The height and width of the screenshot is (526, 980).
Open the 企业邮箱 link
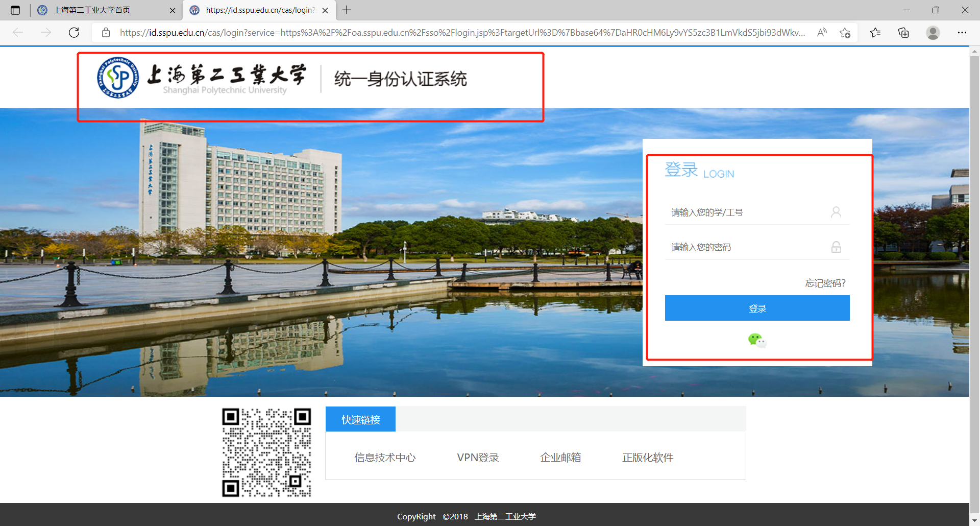(560, 458)
